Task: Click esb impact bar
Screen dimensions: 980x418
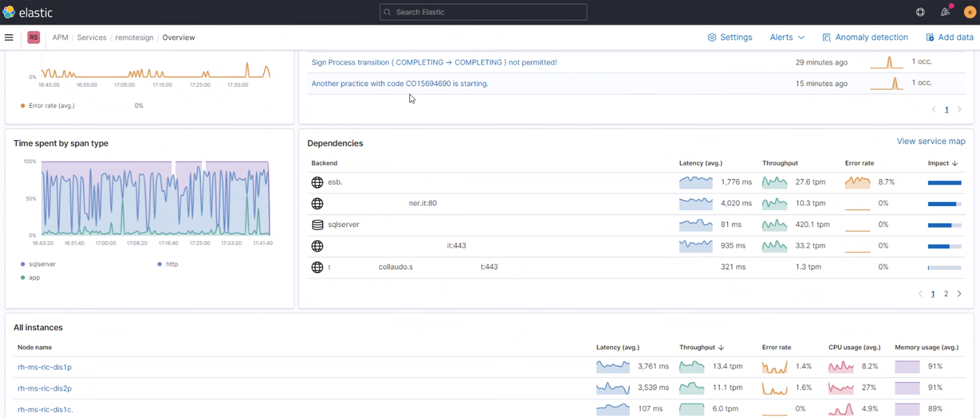Action: [x=944, y=183]
